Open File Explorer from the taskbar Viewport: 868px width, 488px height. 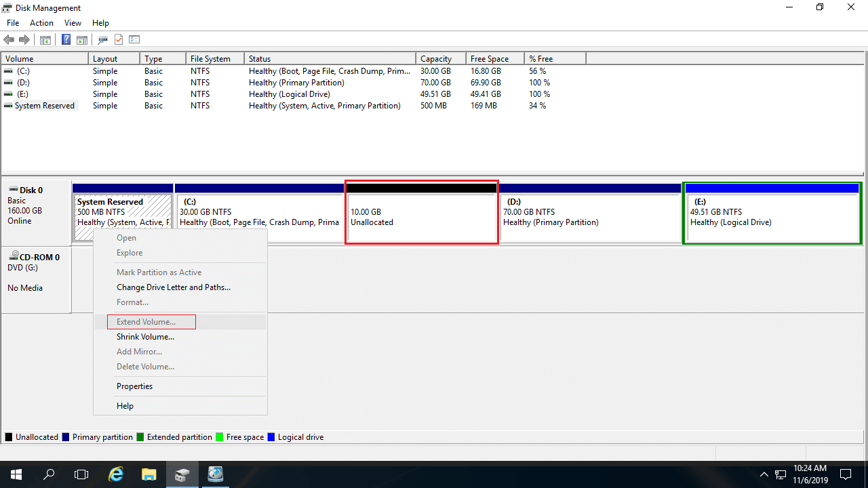pyautogui.click(x=149, y=474)
